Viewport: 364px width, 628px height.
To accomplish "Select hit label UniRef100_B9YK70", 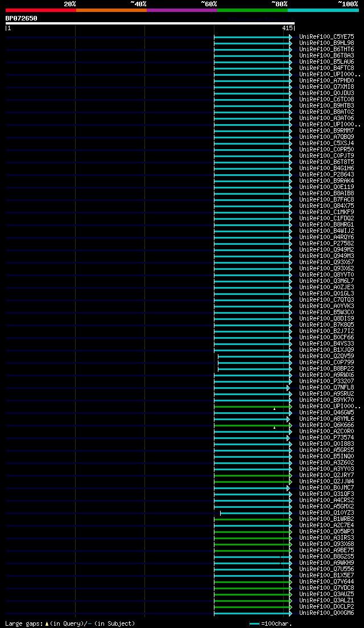I will pos(326,400).
